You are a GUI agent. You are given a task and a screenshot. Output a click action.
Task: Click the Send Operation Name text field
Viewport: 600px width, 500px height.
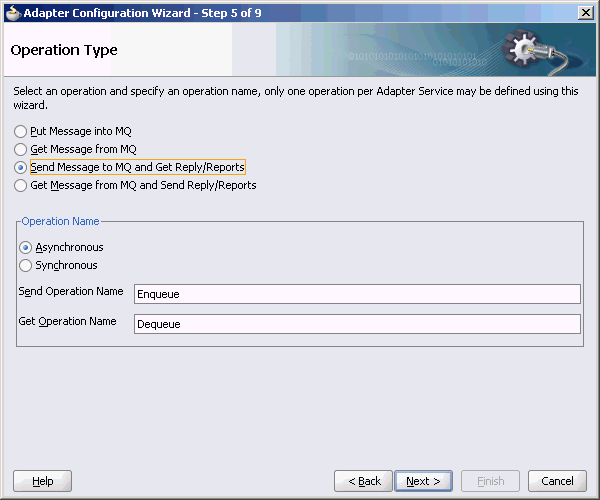pyautogui.click(x=357, y=294)
